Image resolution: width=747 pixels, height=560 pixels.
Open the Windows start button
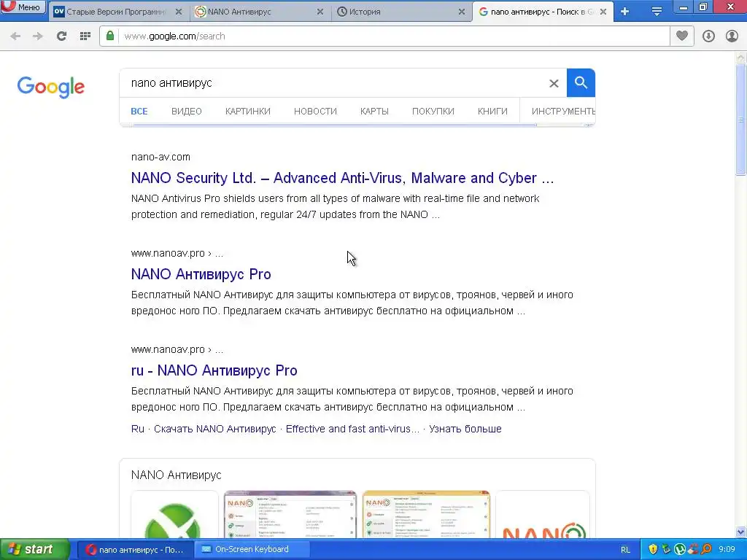point(34,550)
